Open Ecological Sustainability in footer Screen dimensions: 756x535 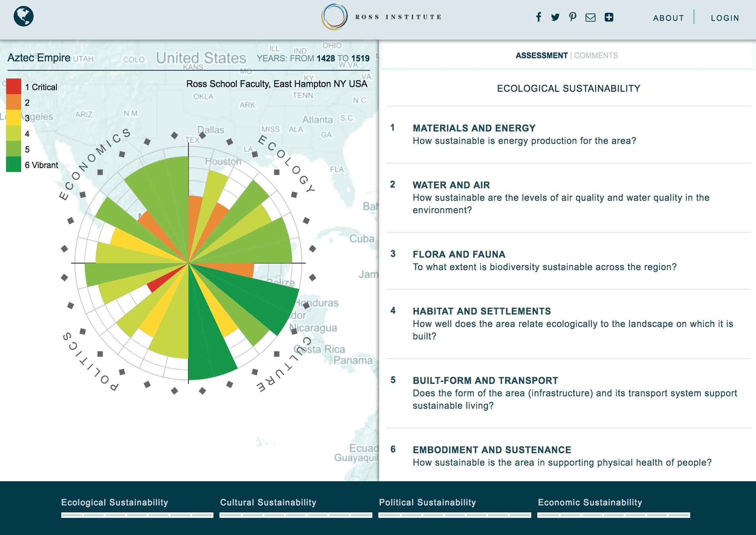coord(115,502)
